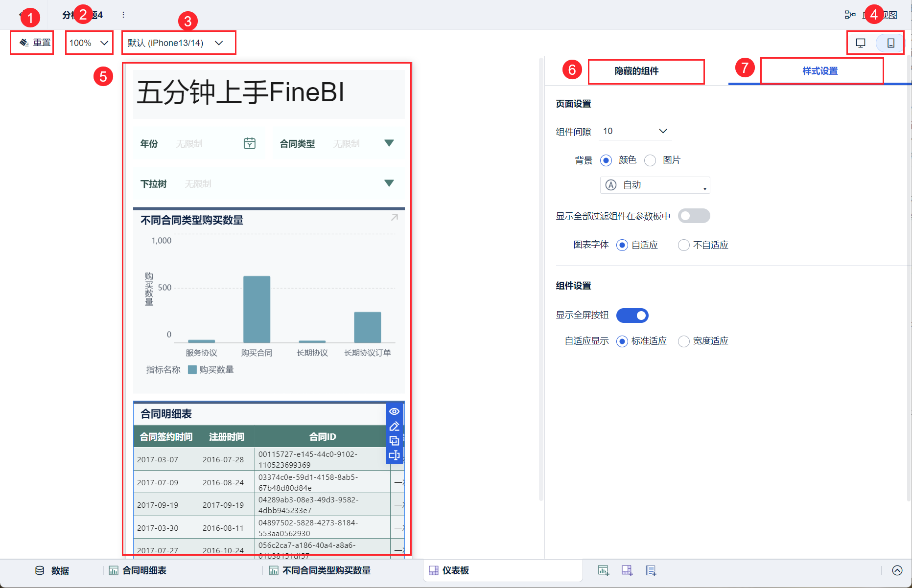The image size is (912, 588).
Task: Click the 合同签约时间 column header
Action: pos(166,436)
